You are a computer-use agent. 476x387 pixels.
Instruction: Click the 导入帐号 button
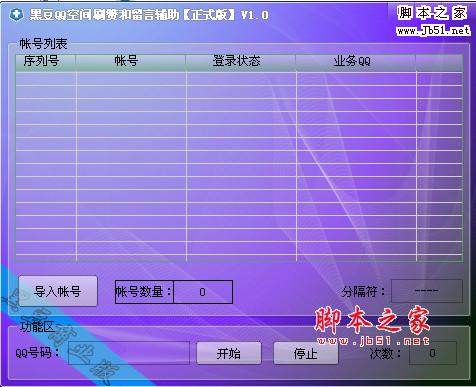[x=58, y=291]
